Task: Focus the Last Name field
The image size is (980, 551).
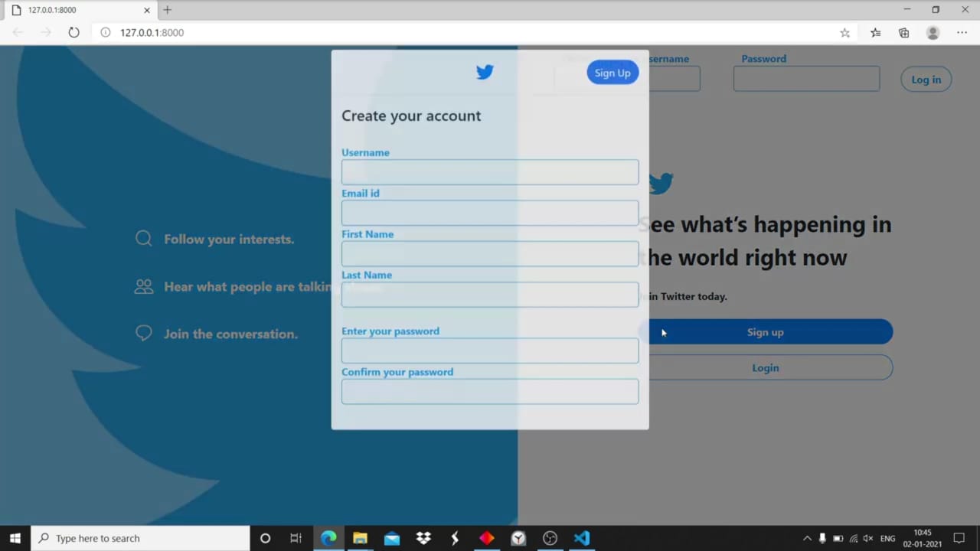Action: pyautogui.click(x=490, y=295)
